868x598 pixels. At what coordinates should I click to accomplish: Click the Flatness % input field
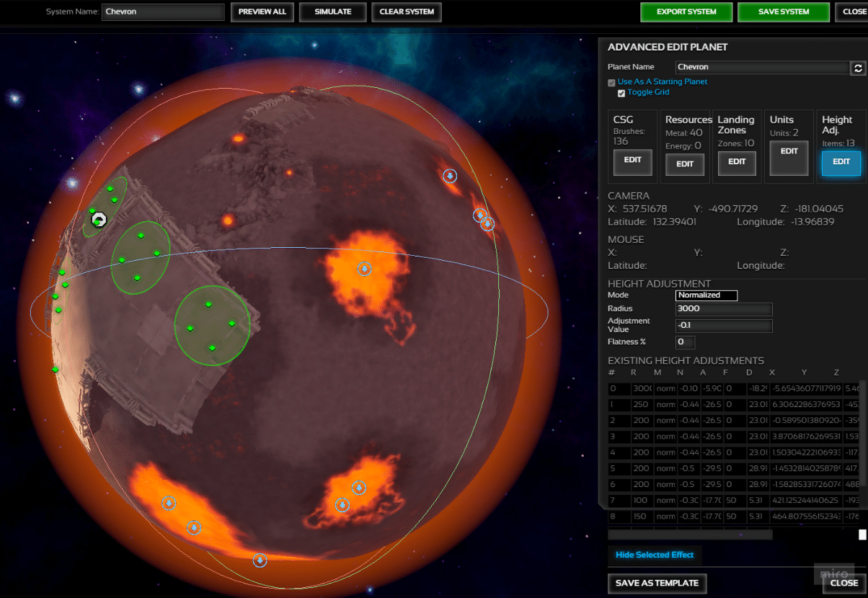tap(686, 342)
